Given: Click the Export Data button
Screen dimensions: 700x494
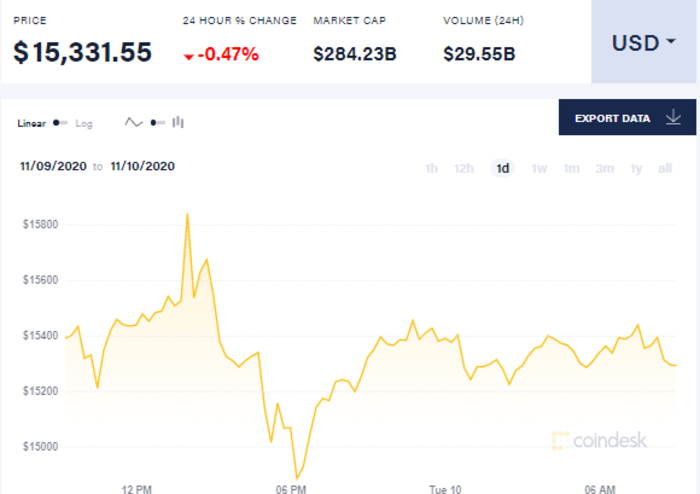Looking at the screenshot, I should (627, 118).
